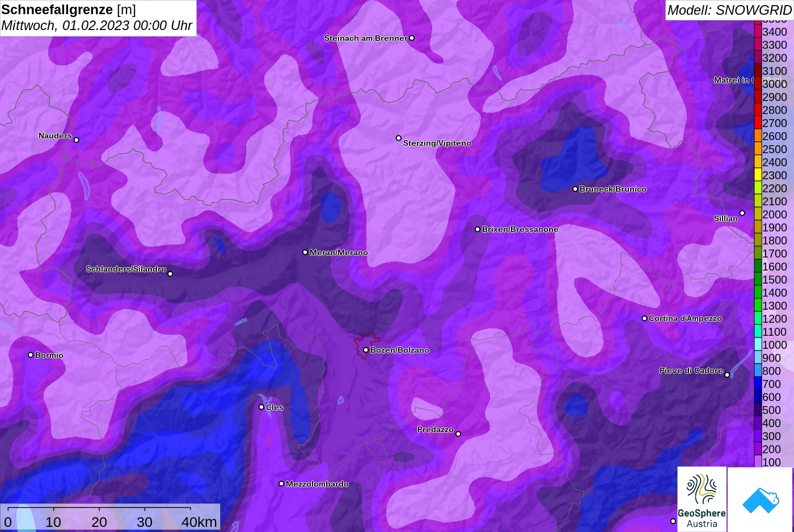The image size is (794, 532).
Task: Select the 2200 m legend color swatch
Action: tap(758, 188)
